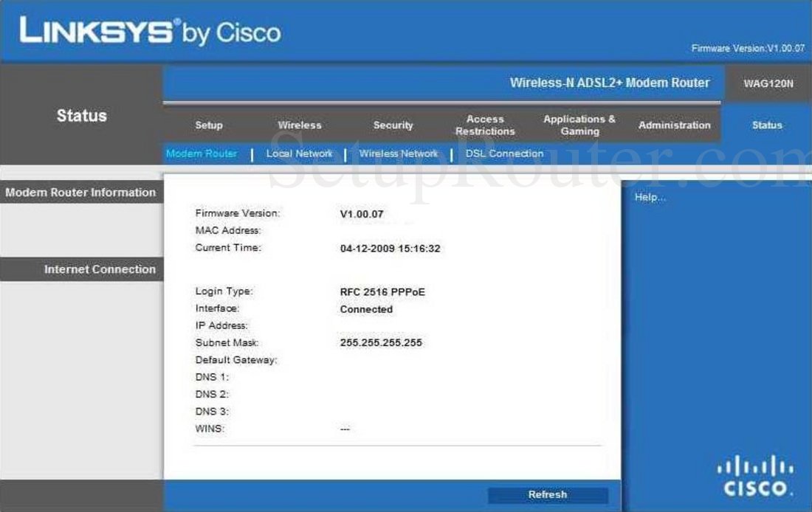Switch to the Wireless tab
The width and height of the screenshot is (812, 512).
coord(300,125)
